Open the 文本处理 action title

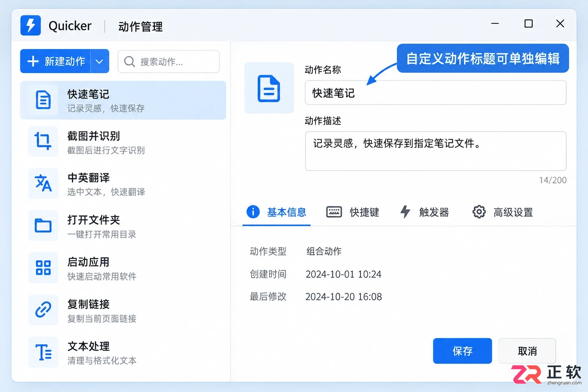point(89,346)
